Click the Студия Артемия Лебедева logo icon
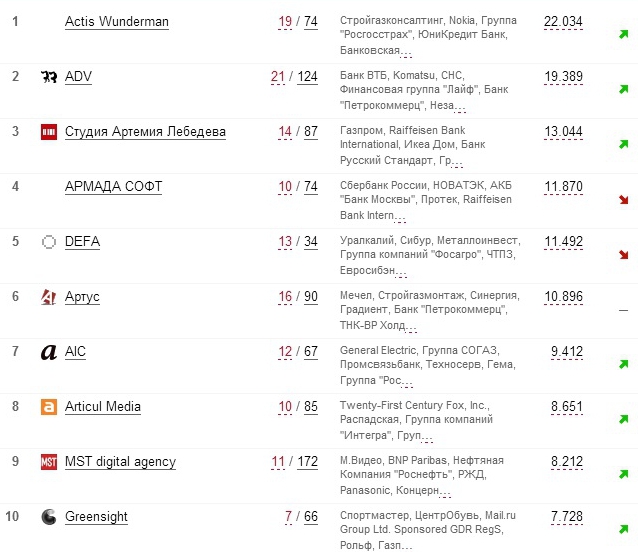638x552 pixels. point(48,132)
